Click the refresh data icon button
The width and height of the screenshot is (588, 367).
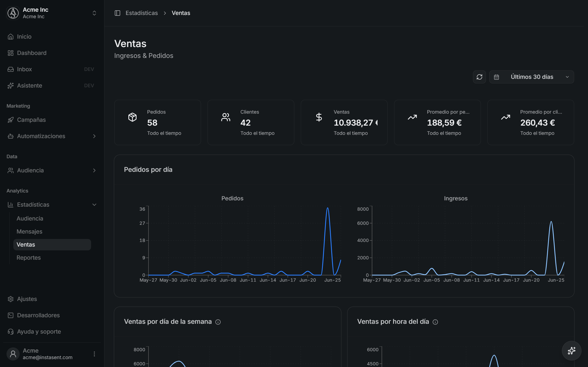pos(479,77)
